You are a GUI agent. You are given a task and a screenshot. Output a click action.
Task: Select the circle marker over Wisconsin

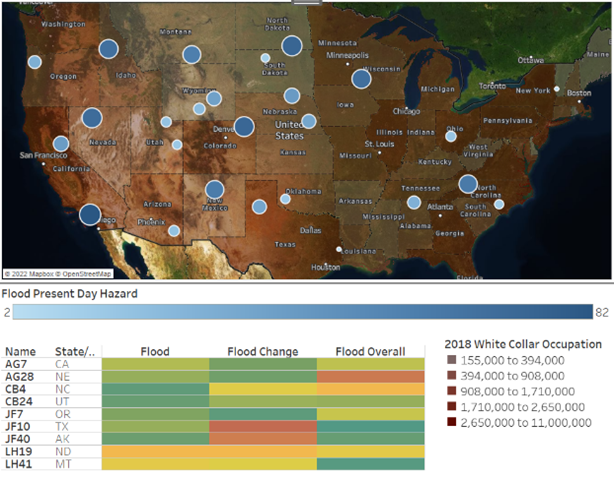(361, 78)
